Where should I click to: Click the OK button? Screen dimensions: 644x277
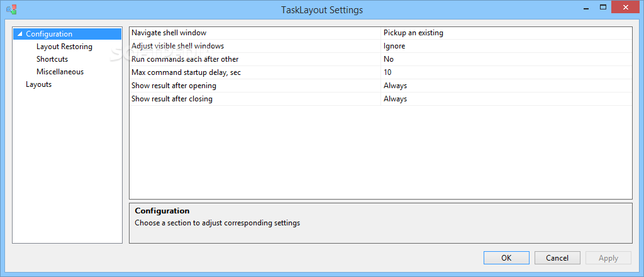[x=506, y=257]
